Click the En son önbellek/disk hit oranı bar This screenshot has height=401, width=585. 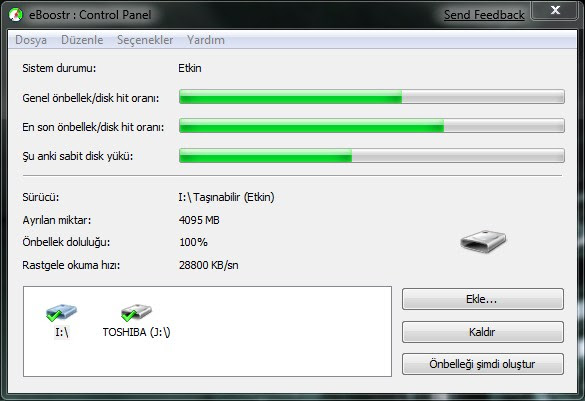click(372, 126)
